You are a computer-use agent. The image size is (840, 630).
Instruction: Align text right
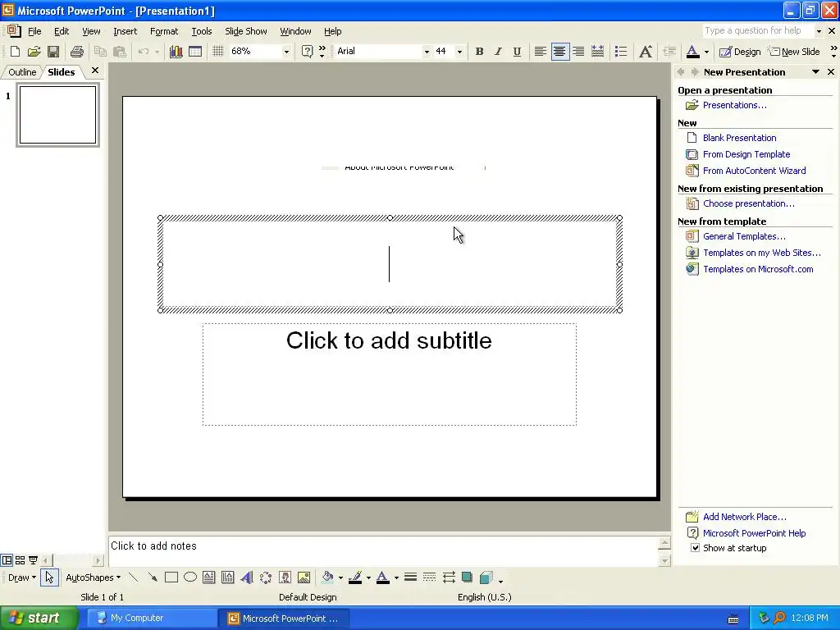pyautogui.click(x=578, y=52)
